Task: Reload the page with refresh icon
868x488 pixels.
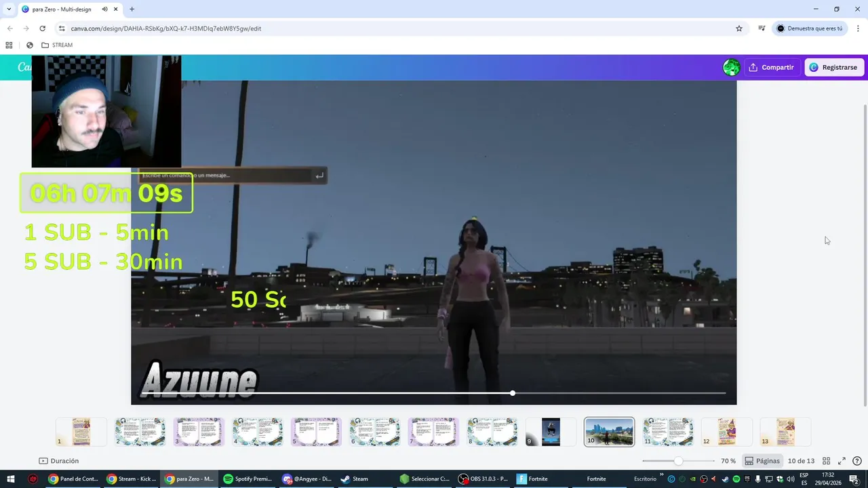Action: point(42,28)
